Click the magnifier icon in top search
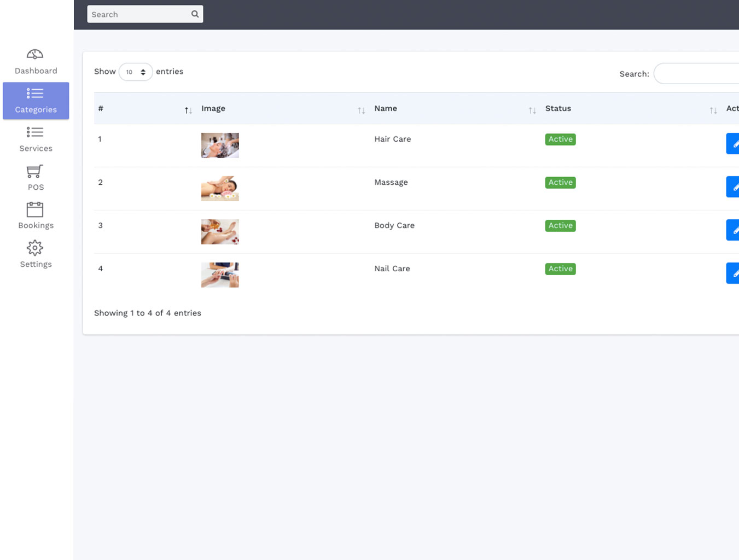Viewport: 739px width, 560px height. click(195, 14)
